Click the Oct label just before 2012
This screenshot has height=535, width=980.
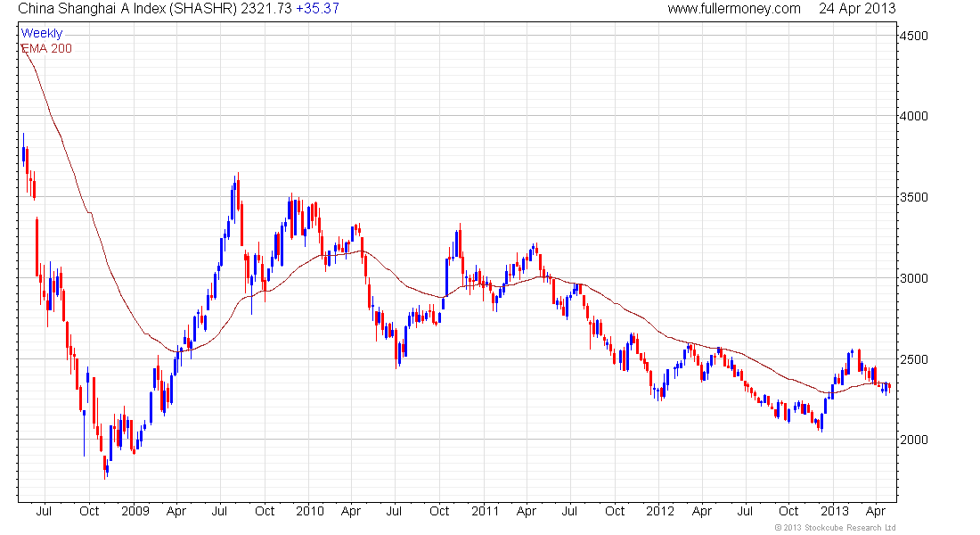click(615, 511)
